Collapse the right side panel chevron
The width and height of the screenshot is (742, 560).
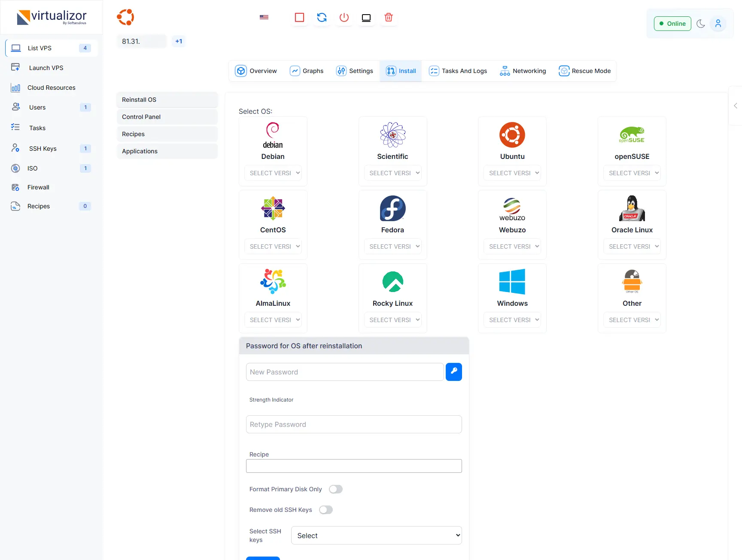[736, 106]
